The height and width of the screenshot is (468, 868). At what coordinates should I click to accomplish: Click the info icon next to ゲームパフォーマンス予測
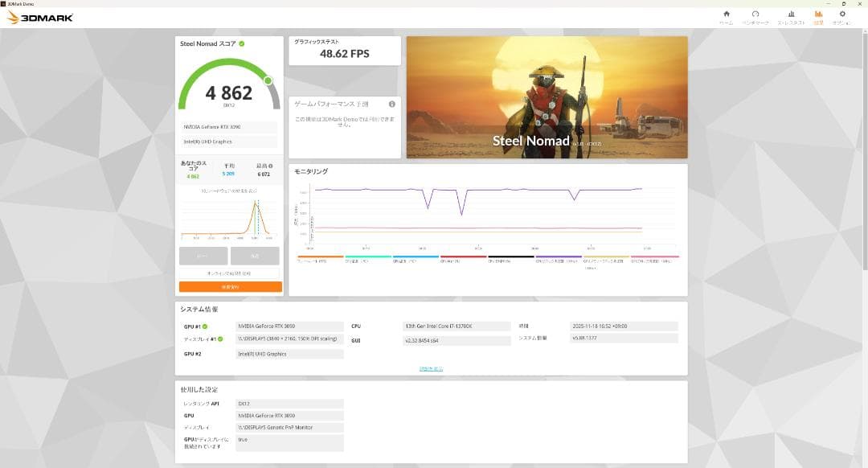coord(393,104)
